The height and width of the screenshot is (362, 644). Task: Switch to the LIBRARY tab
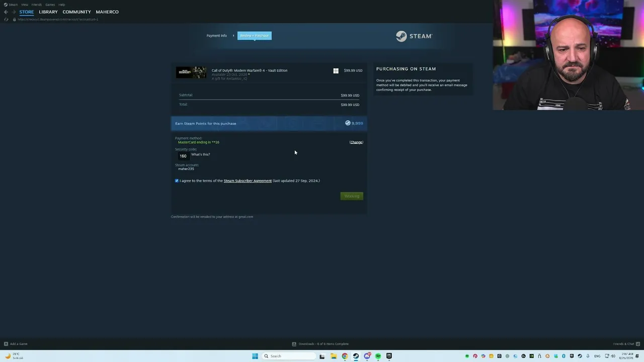48,12
